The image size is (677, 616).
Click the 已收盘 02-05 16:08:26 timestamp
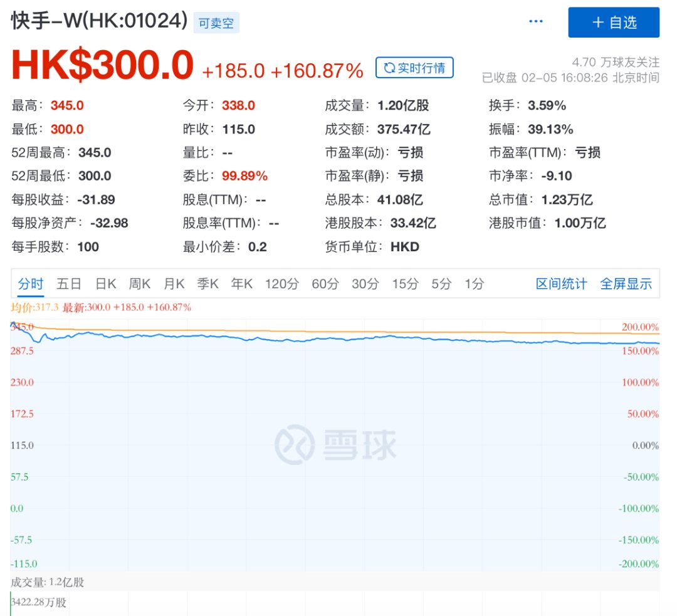[571, 78]
